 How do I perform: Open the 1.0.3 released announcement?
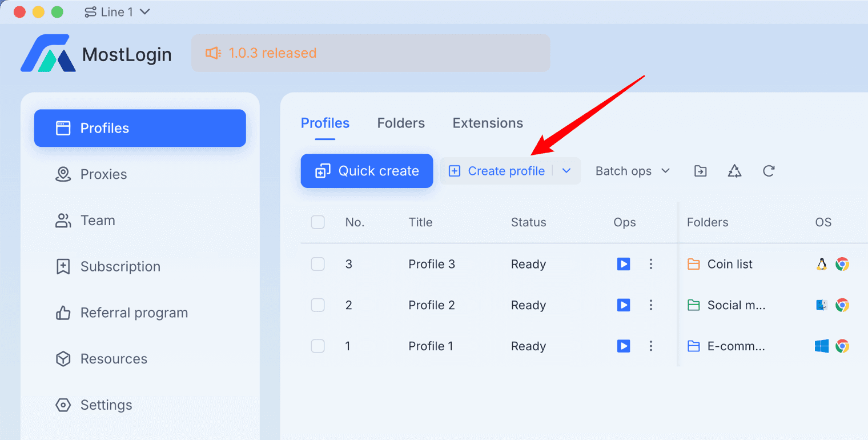point(261,53)
